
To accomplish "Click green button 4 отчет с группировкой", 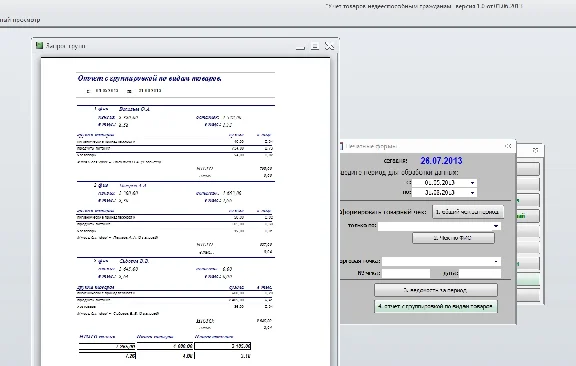I will tap(436, 306).
